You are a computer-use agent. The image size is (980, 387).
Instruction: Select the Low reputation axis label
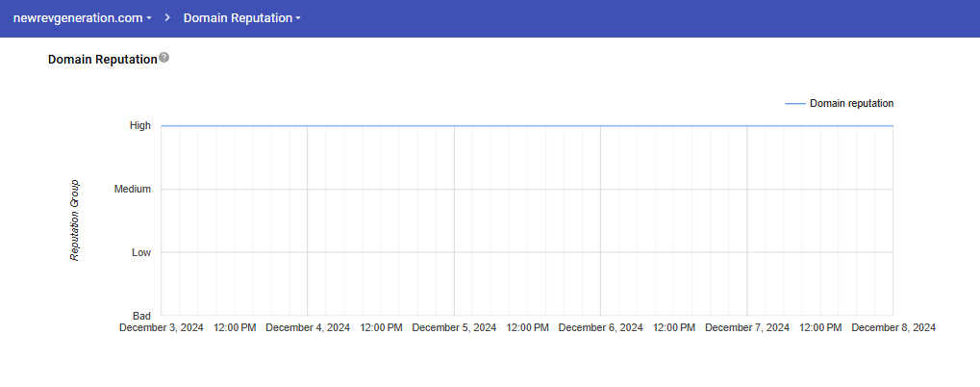point(140,252)
